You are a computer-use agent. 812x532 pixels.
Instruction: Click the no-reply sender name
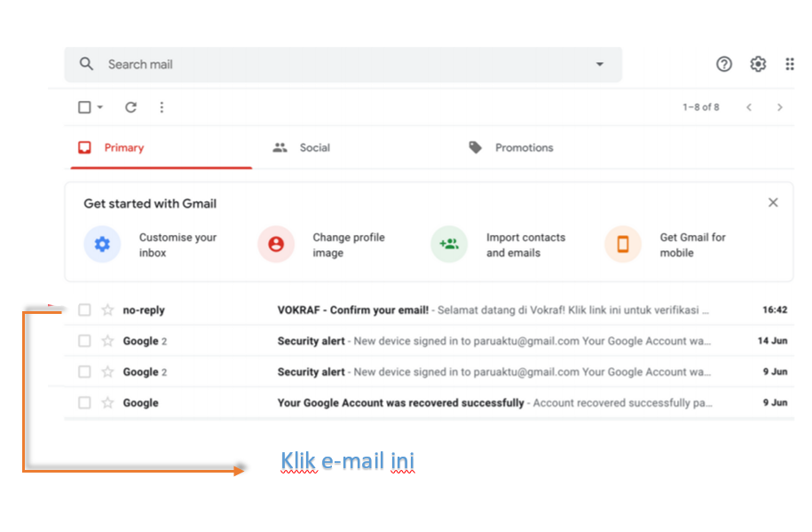click(x=144, y=310)
